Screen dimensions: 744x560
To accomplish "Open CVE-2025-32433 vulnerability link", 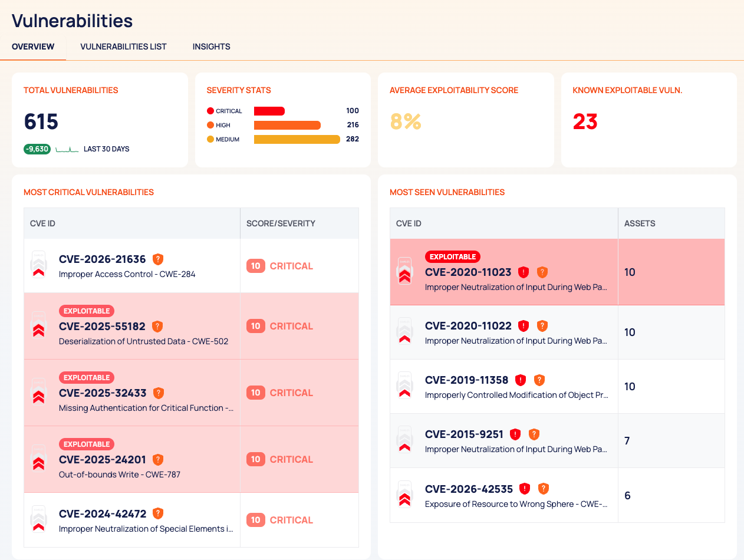I will click(x=103, y=393).
